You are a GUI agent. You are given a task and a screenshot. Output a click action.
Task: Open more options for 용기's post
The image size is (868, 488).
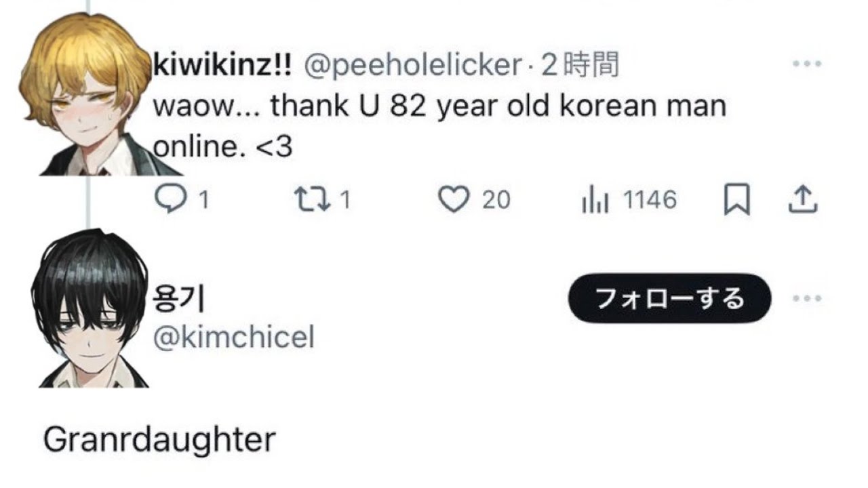point(807,298)
